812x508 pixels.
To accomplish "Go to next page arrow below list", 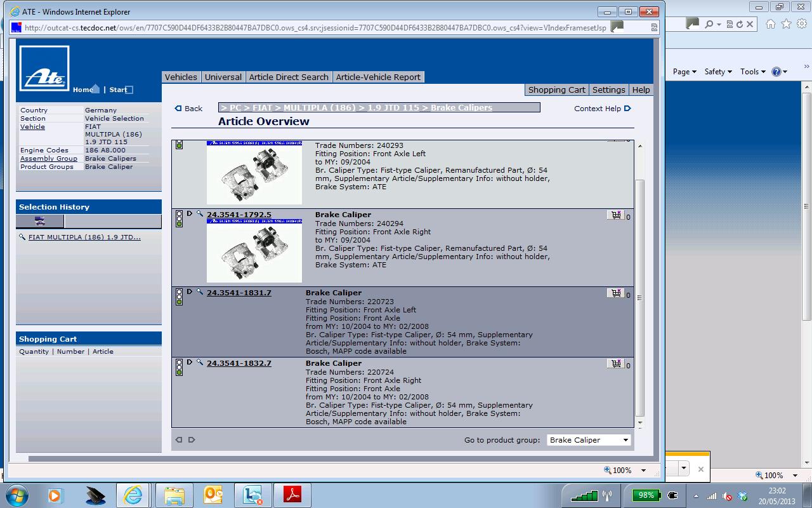I will 192,439.
